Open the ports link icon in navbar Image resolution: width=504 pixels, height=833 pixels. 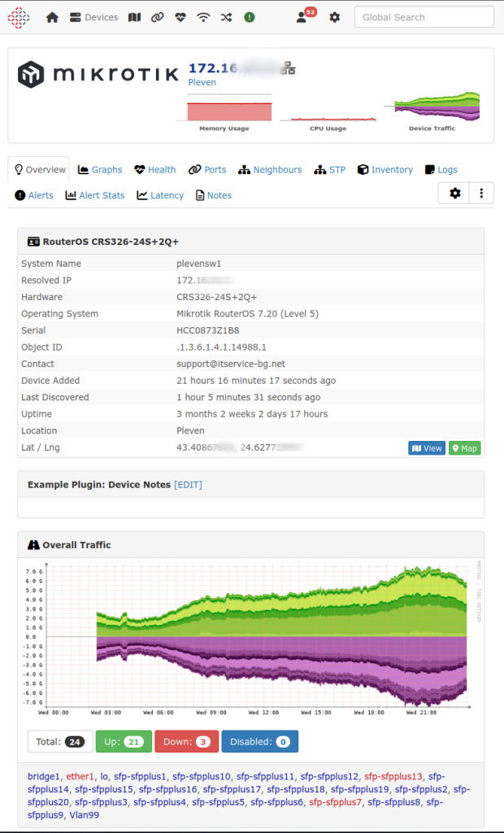click(157, 17)
